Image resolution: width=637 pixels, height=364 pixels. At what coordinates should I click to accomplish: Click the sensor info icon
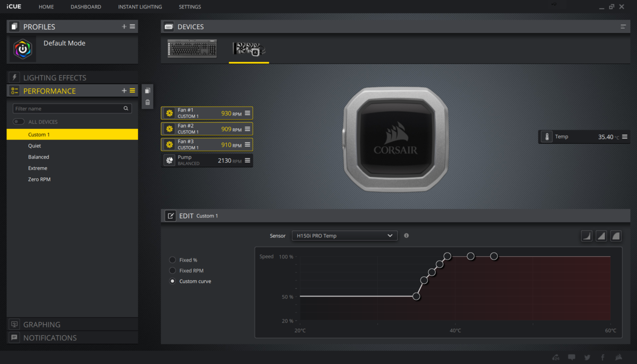pyautogui.click(x=407, y=236)
